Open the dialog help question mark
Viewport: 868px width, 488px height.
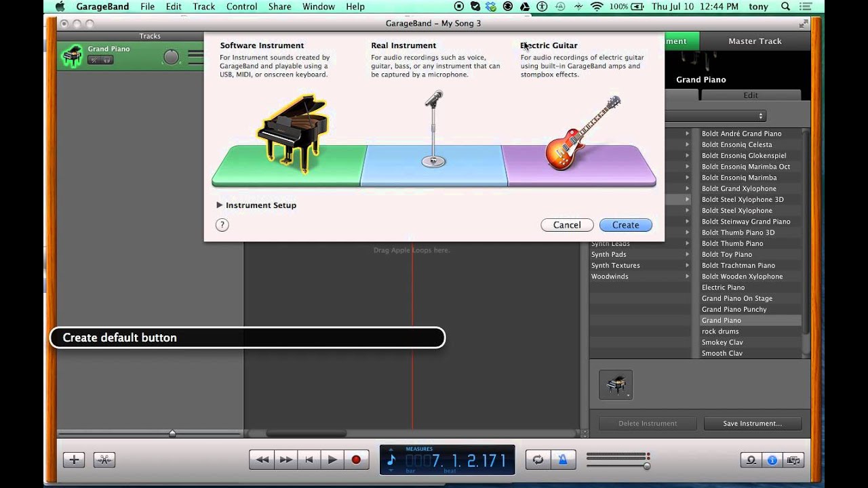222,225
